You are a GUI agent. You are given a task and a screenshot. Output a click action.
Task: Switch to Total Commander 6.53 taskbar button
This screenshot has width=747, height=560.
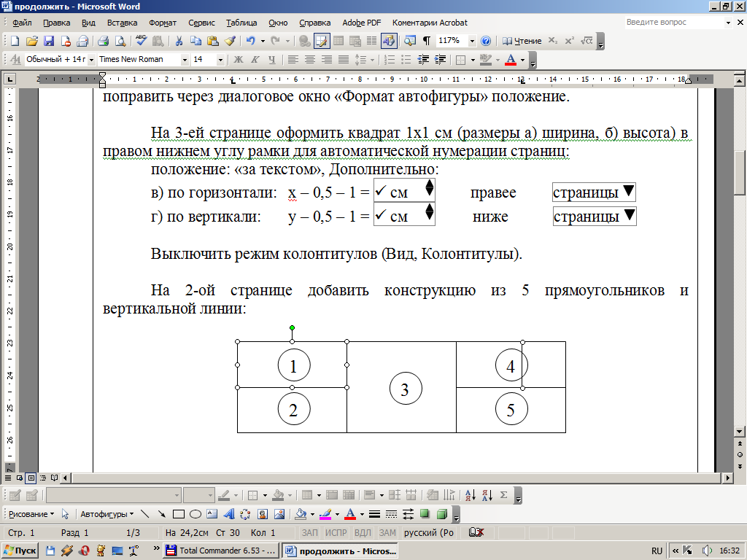221,551
